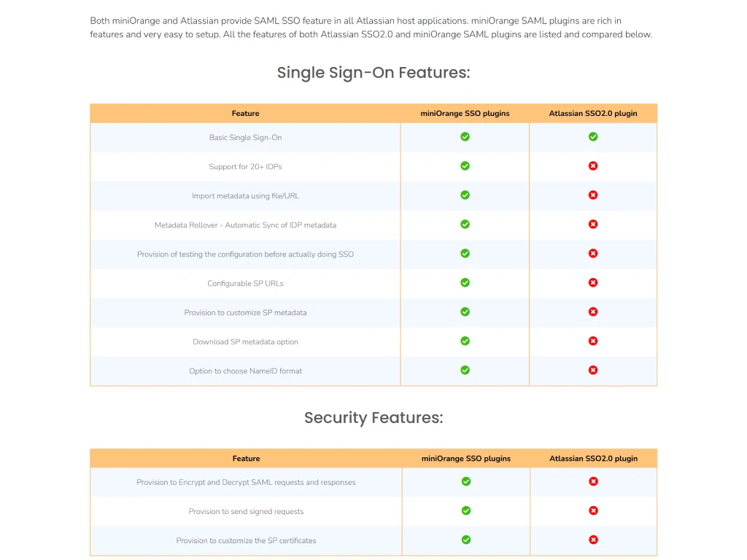Click miniOrange check for Metadata Rollover row
The height and width of the screenshot is (560, 747).
click(x=465, y=225)
